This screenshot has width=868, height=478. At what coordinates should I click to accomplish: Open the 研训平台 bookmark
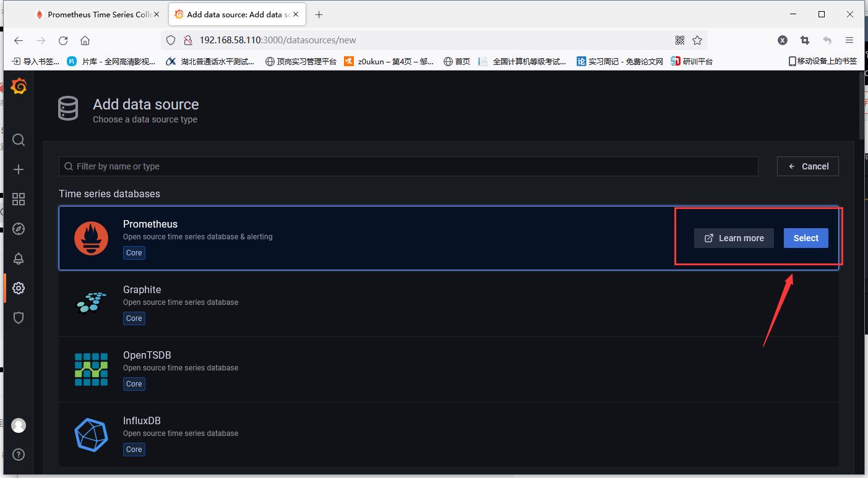[692, 61]
